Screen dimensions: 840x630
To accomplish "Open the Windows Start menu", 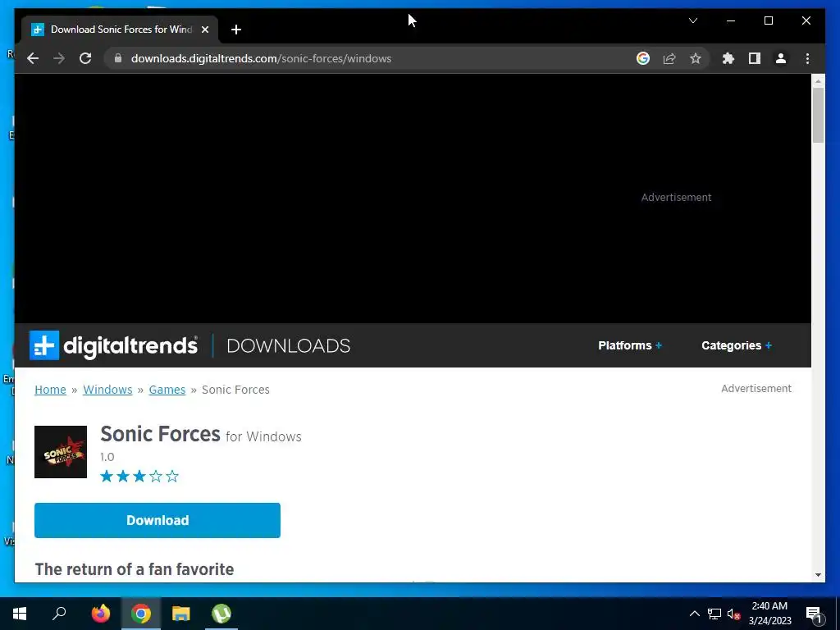I will pyautogui.click(x=20, y=614).
